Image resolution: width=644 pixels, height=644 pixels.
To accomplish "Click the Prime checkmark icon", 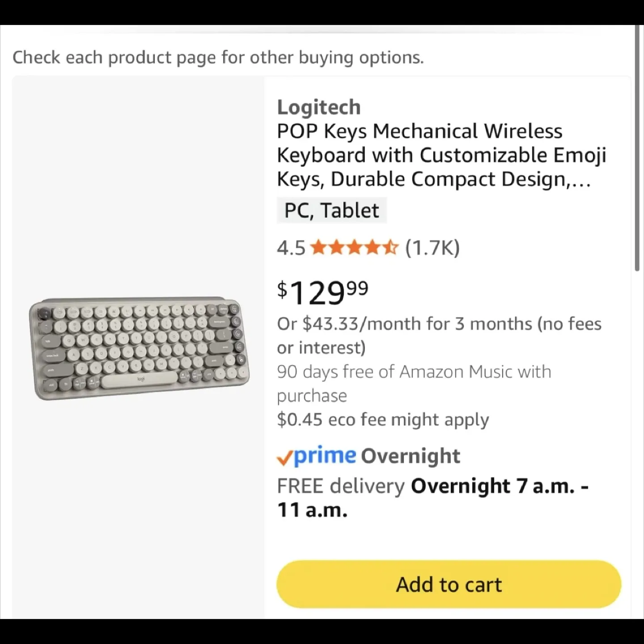I will (287, 456).
